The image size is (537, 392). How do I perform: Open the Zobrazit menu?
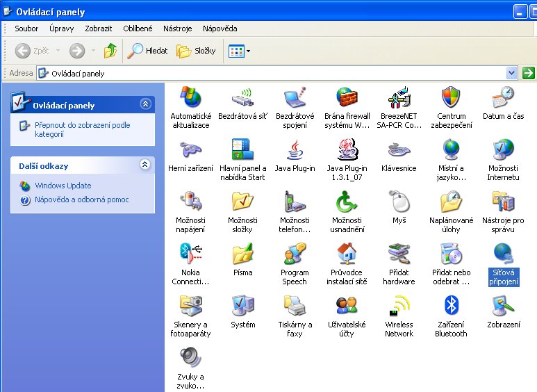pos(100,28)
